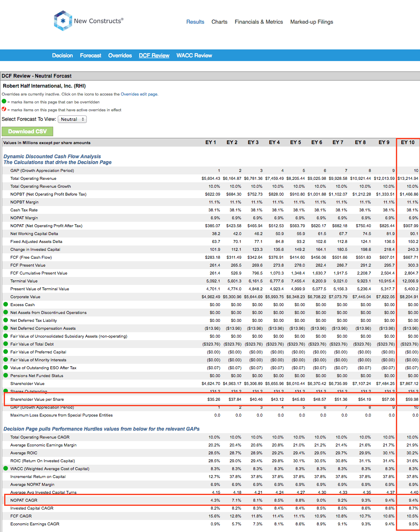Viewport: 420px width, 532px height.
Task: Open the Select Forecast To View dropdown
Action: 72,119
